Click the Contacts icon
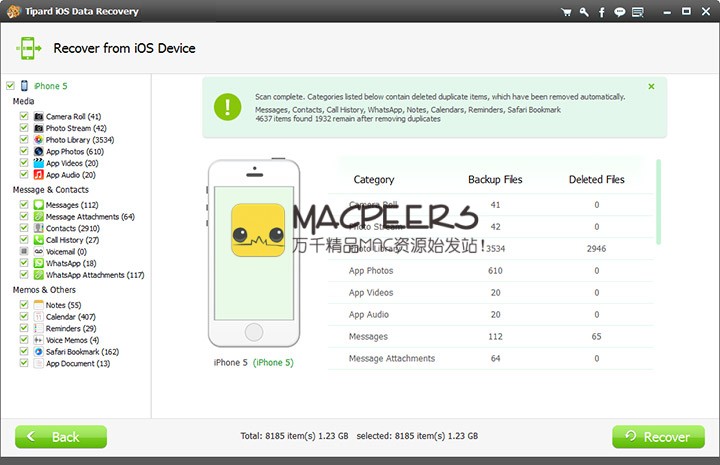Viewport: 720px width, 465px height. [x=39, y=228]
